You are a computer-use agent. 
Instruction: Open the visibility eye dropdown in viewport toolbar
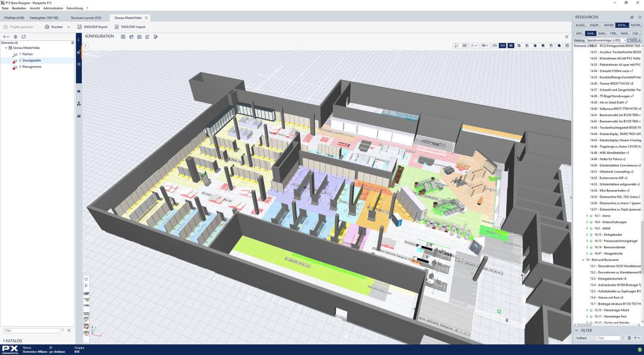click(x=485, y=46)
